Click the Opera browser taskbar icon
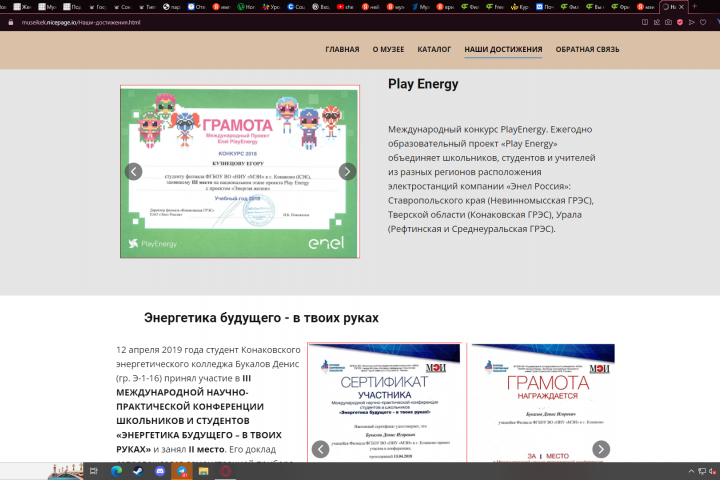The height and width of the screenshot is (480, 720). [225, 471]
